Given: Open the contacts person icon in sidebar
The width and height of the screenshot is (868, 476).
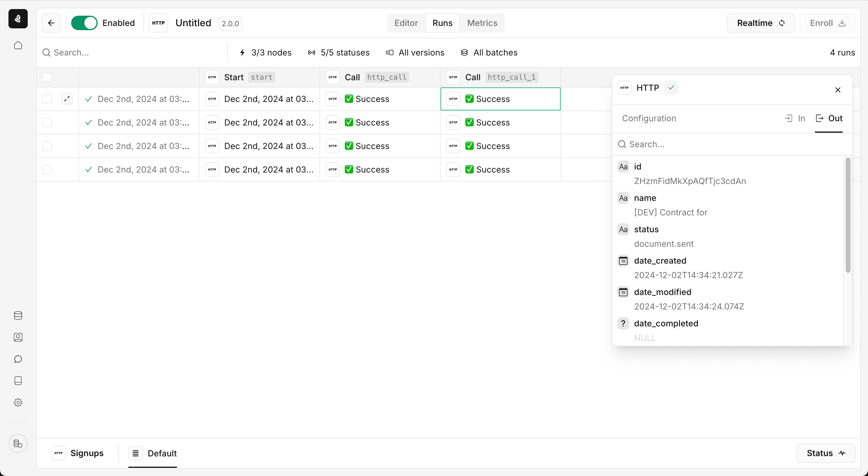Looking at the screenshot, I should point(18,337).
